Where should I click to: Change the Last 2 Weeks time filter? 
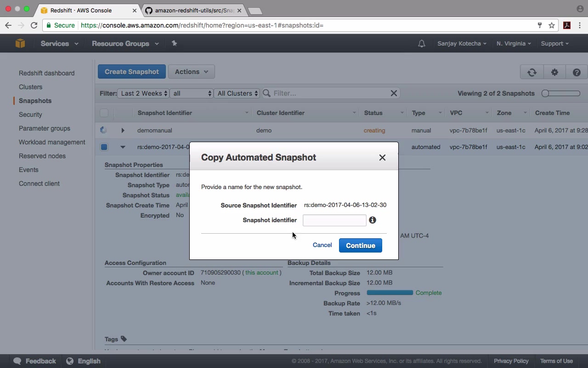click(143, 93)
